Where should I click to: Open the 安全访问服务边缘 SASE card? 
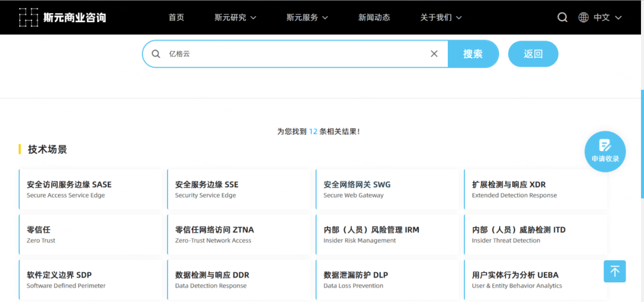(x=91, y=189)
